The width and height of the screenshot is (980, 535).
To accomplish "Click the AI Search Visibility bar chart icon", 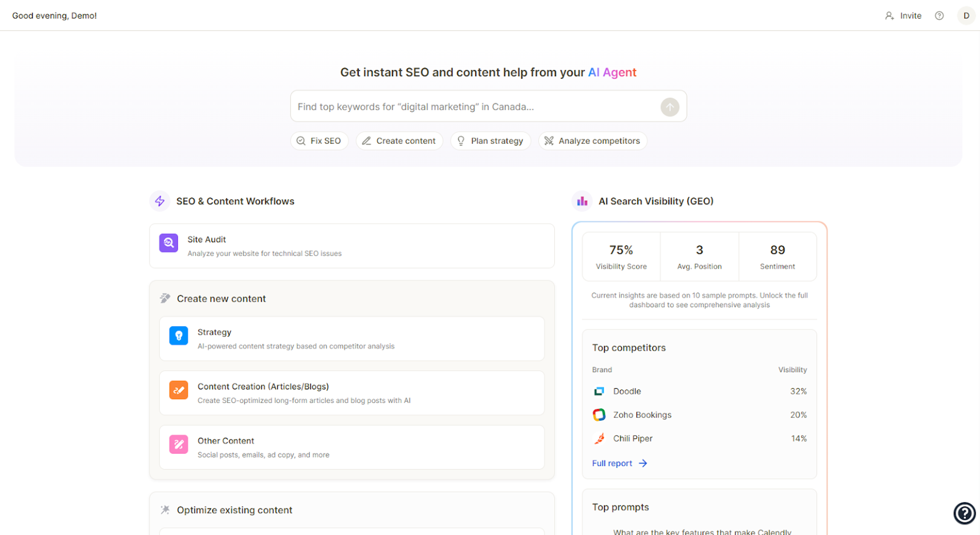I will point(582,201).
